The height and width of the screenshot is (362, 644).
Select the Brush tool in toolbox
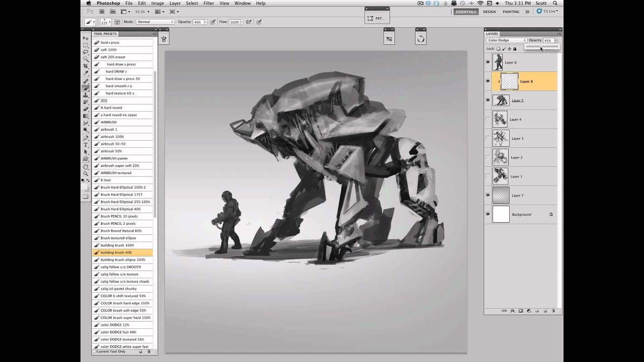86,87
